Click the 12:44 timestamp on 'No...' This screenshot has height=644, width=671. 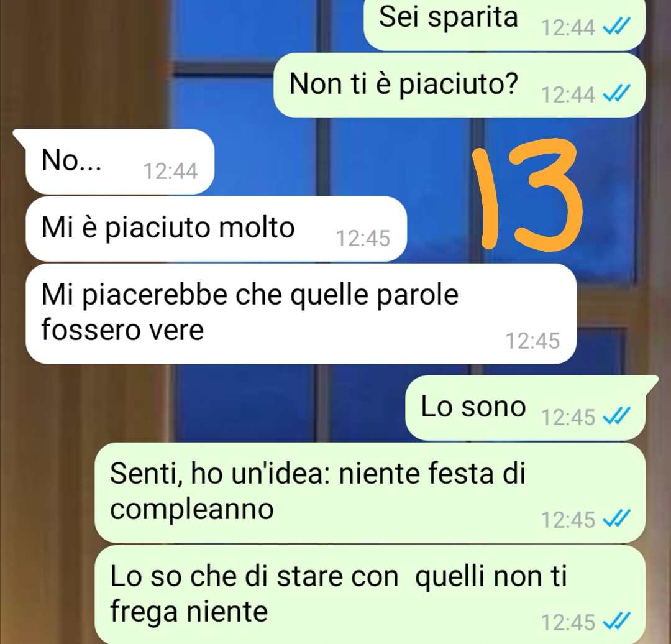pyautogui.click(x=170, y=172)
